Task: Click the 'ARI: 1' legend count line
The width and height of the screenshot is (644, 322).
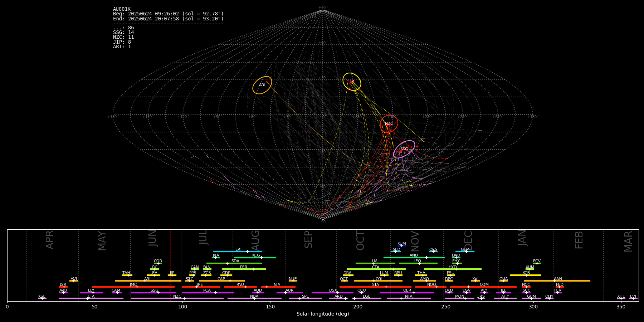Action: [122, 47]
